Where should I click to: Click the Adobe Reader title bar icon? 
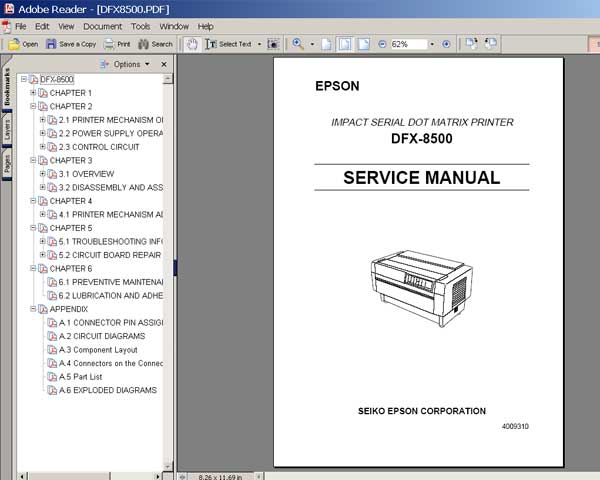tap(9, 8)
